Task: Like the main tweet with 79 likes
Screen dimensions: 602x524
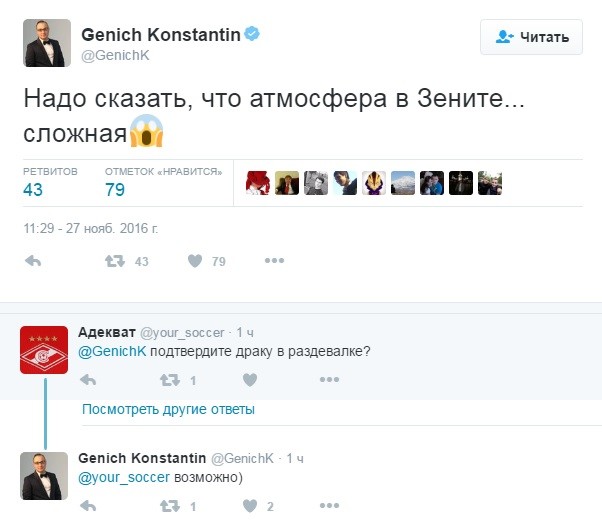Action: click(x=195, y=261)
